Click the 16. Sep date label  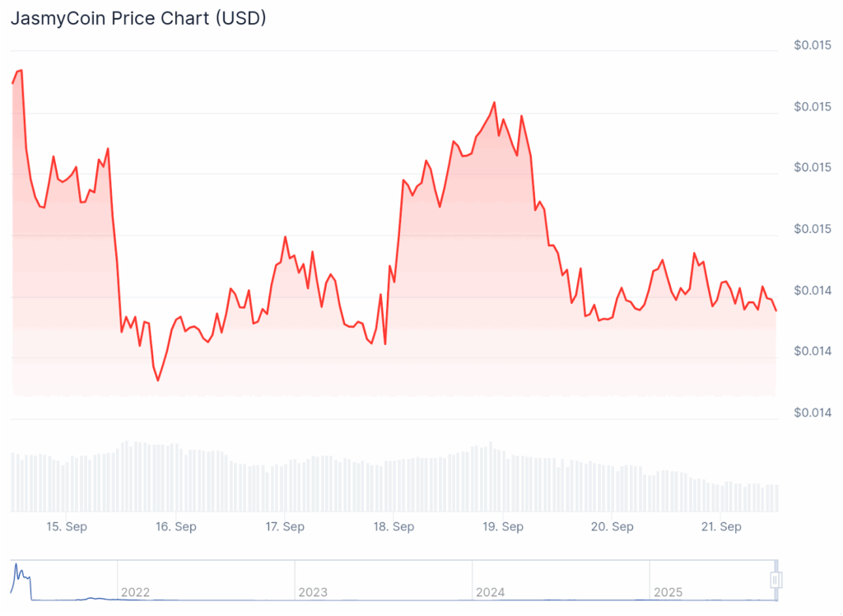click(x=175, y=527)
